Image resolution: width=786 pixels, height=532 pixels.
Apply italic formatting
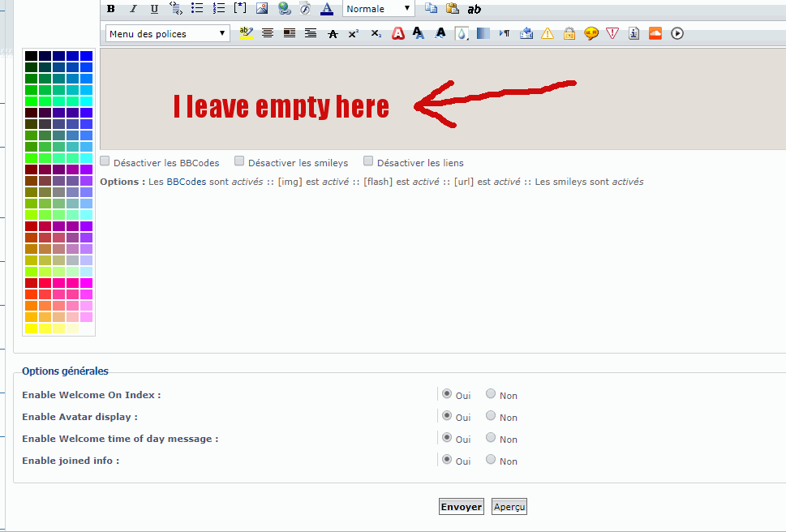(x=132, y=9)
